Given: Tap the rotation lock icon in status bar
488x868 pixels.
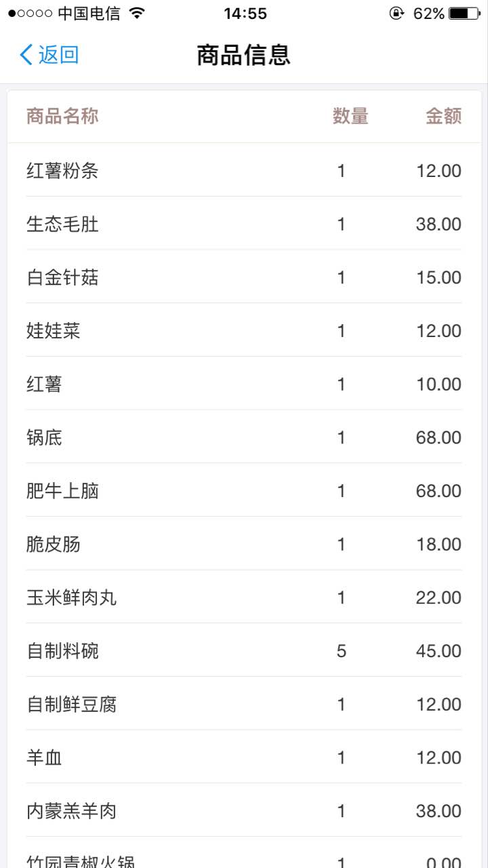Looking at the screenshot, I should pyautogui.click(x=396, y=13).
